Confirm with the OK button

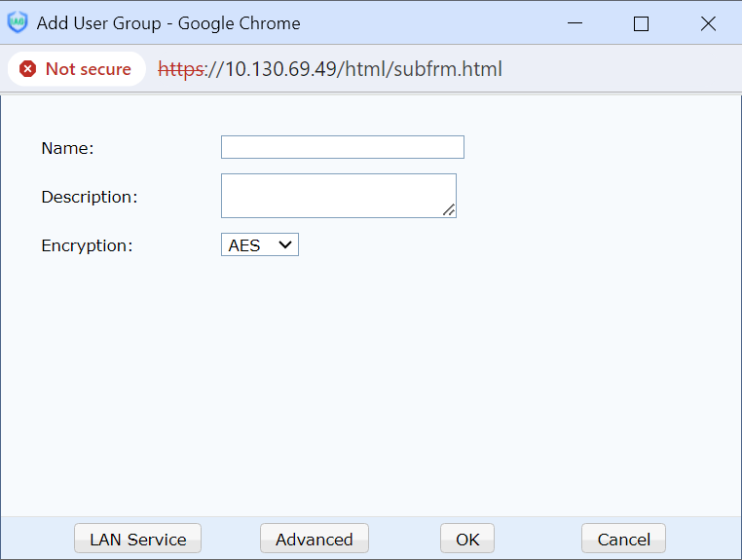[x=467, y=539]
